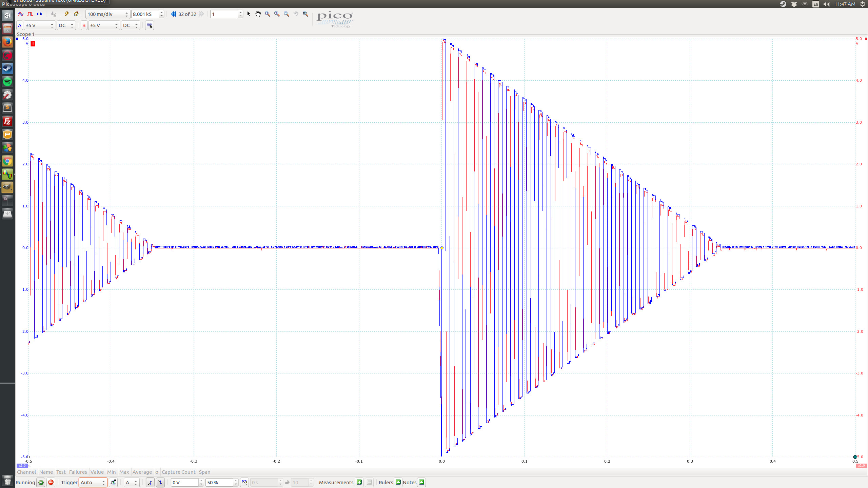Click the Min column header
Viewport: 868px width, 488px height.
[x=111, y=472]
